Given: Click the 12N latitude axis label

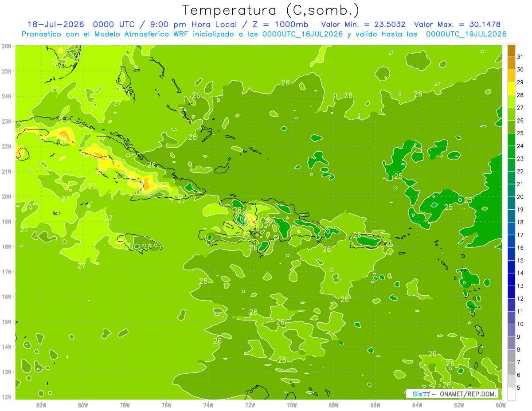Looking at the screenshot, I should (6, 396).
